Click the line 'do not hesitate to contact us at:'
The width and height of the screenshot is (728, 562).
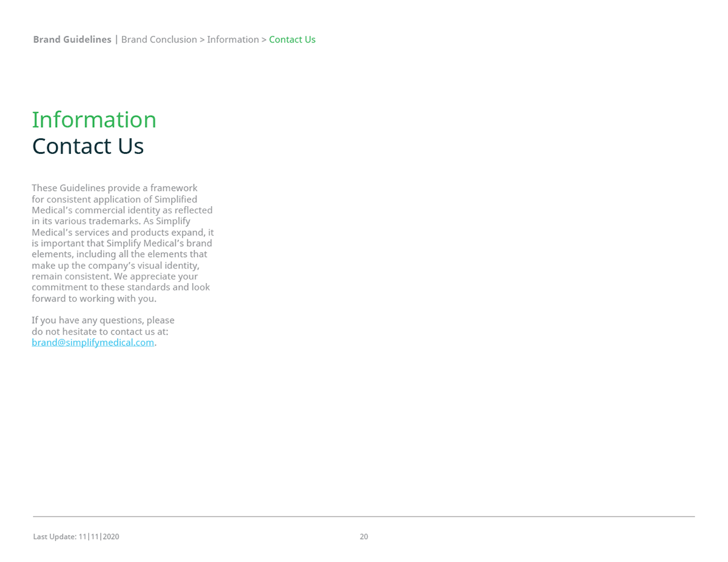pos(100,332)
